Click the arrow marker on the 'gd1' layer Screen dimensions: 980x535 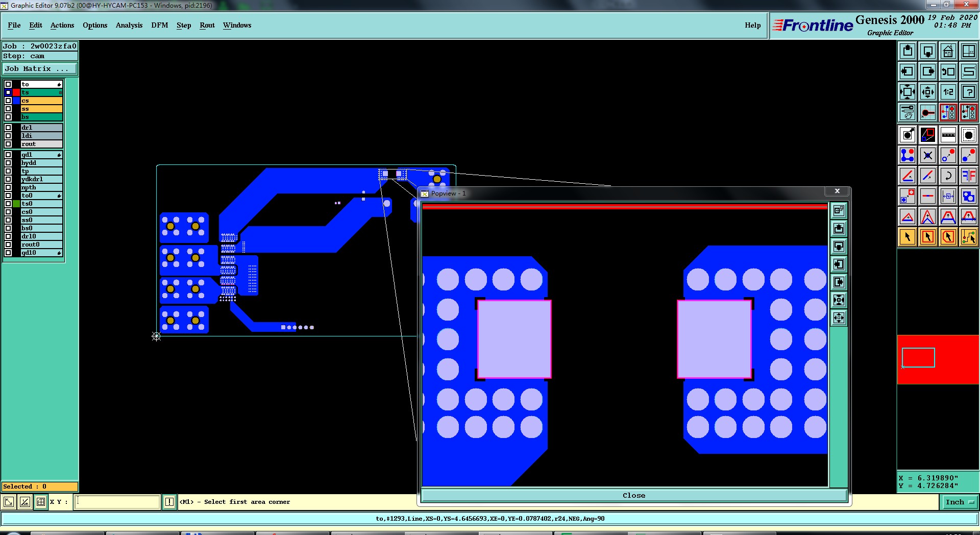(x=59, y=155)
